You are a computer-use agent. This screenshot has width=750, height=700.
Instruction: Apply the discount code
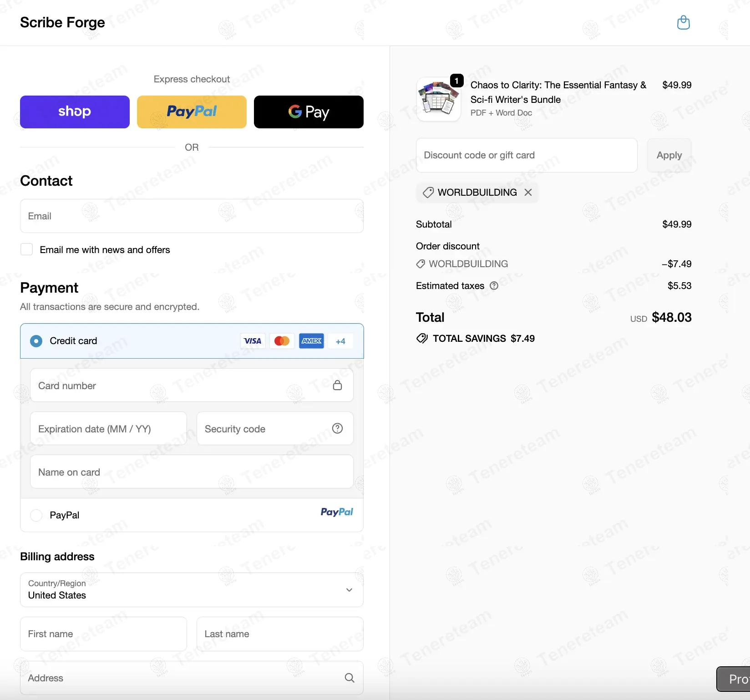point(669,155)
